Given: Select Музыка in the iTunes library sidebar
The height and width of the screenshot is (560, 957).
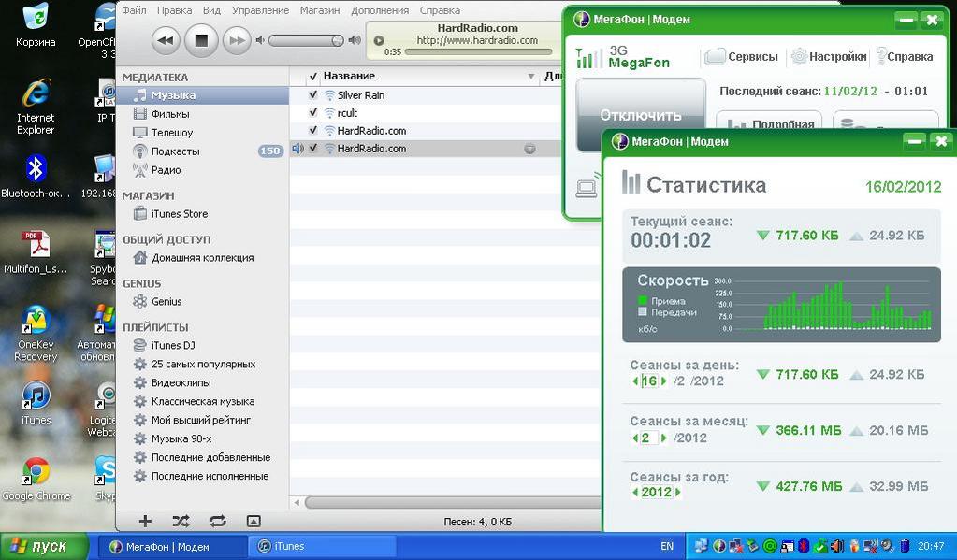Looking at the screenshot, I should pyautogui.click(x=203, y=95).
